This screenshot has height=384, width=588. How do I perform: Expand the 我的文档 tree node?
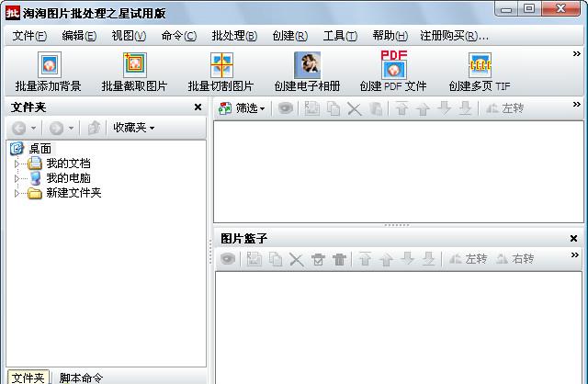[17, 164]
